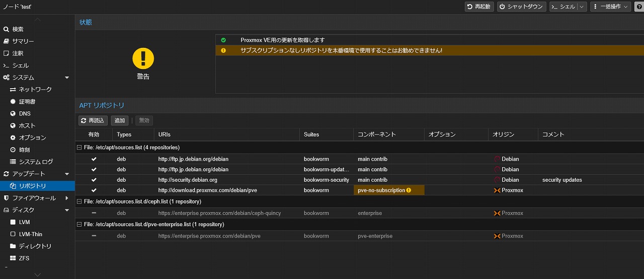Select リポジトリ in the sidebar

37,186
